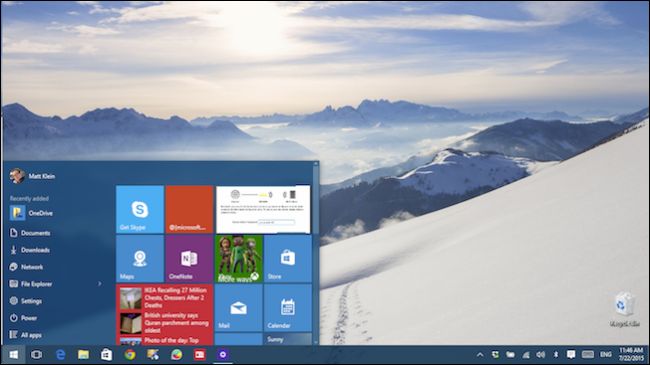
Task: Open the clock showing 11:46 AM
Action: 631,354
